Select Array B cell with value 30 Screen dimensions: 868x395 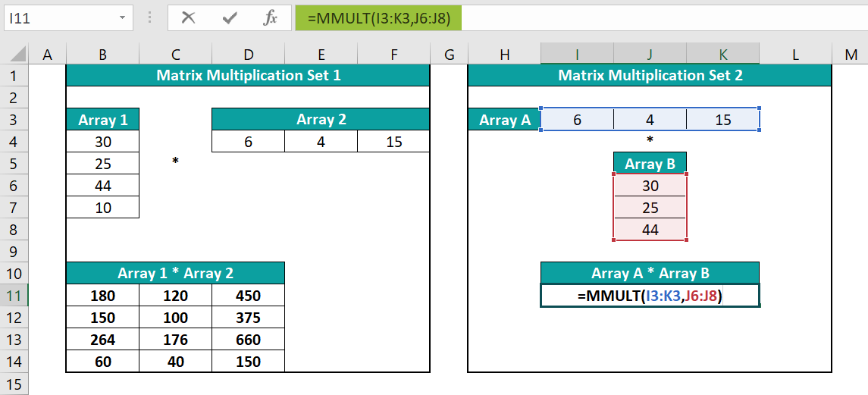650,185
